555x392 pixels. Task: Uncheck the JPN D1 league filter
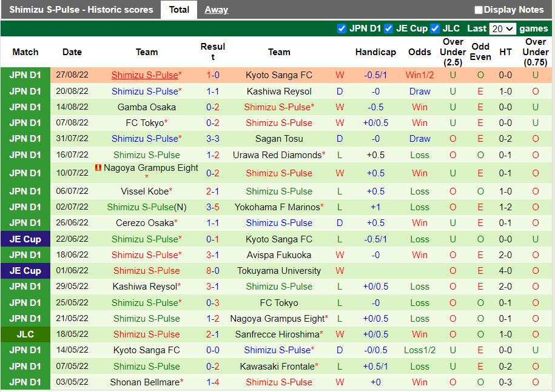pyautogui.click(x=341, y=28)
